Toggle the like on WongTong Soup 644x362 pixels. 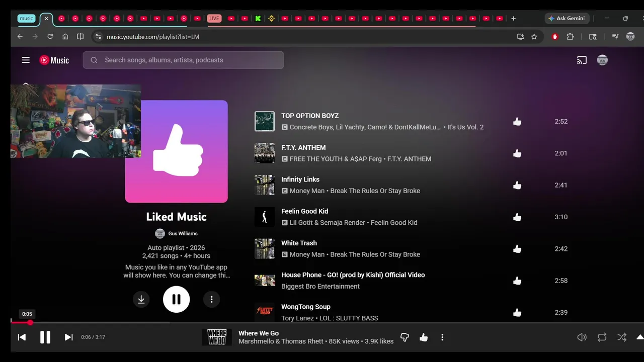517,312
